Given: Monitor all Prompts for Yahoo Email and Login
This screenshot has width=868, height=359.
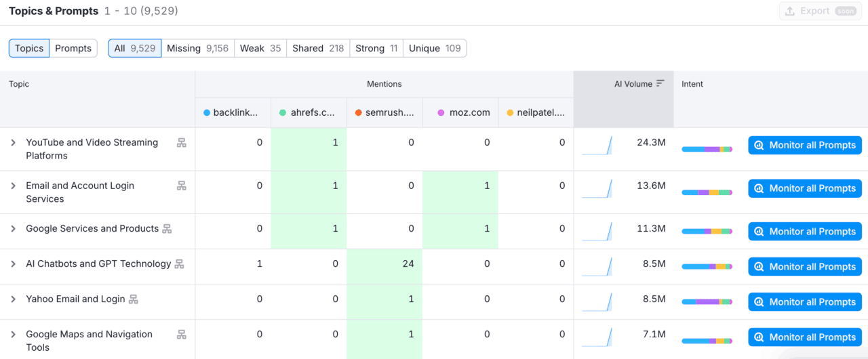Looking at the screenshot, I should point(805,302).
